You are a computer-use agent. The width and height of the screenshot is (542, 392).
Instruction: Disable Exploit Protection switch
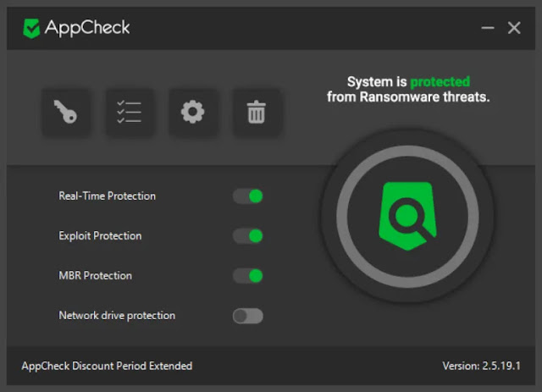click(x=248, y=236)
